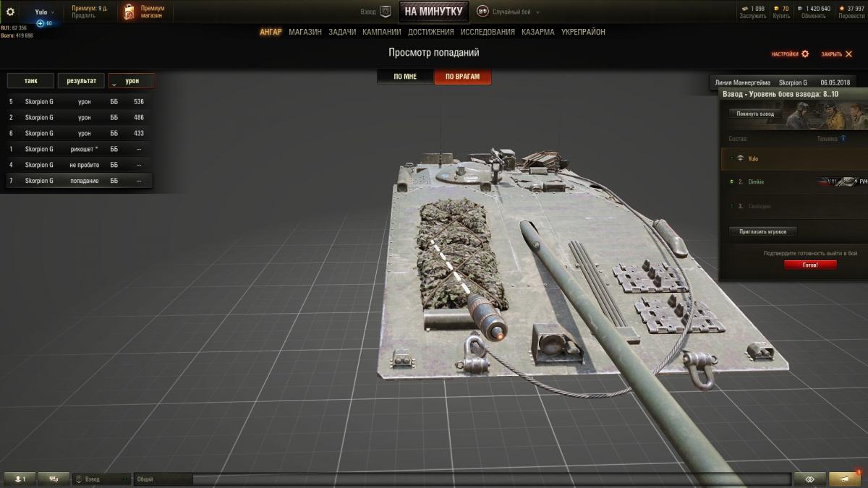Go to the КАЗАРМА tab
Viewport: 868px width, 488px height.
(538, 32)
